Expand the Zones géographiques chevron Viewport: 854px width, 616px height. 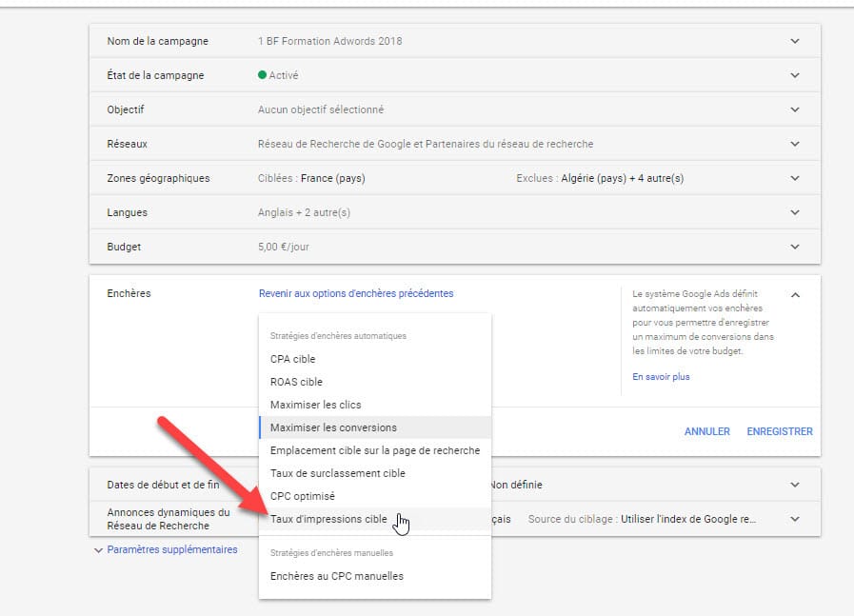pos(795,178)
